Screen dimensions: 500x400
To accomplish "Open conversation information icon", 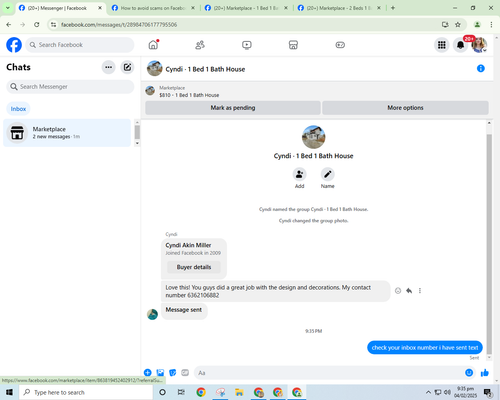I will (x=481, y=69).
